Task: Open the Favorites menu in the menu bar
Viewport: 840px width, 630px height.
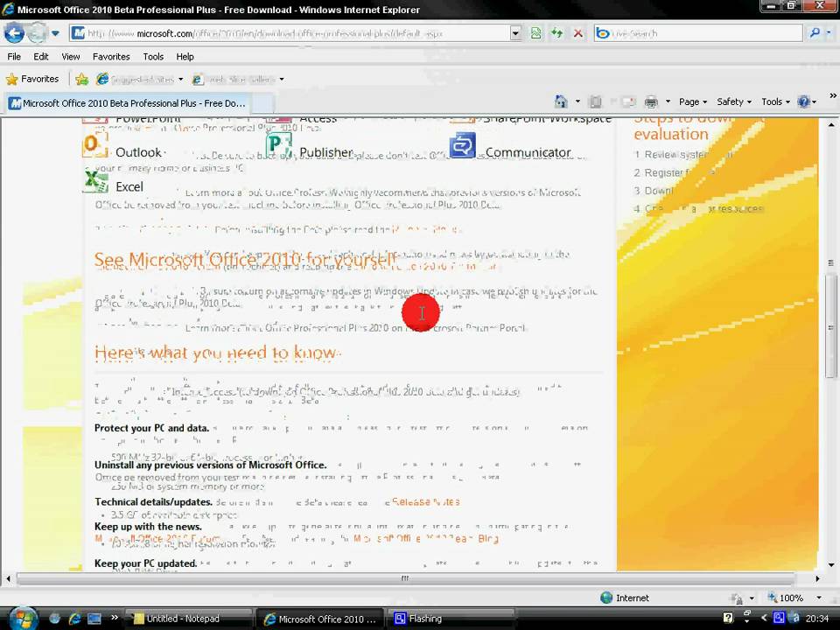Action: pos(111,56)
